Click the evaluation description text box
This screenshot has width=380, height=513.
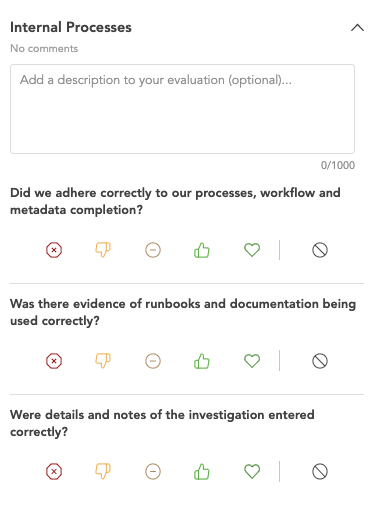182,109
